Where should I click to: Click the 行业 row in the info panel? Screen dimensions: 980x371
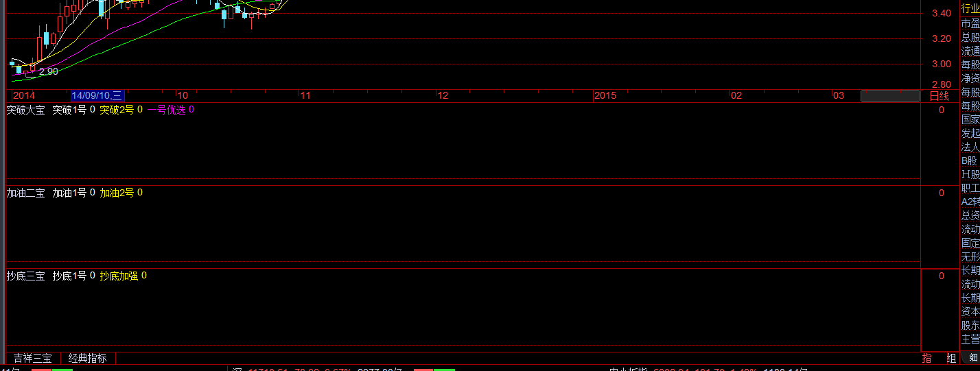point(970,8)
